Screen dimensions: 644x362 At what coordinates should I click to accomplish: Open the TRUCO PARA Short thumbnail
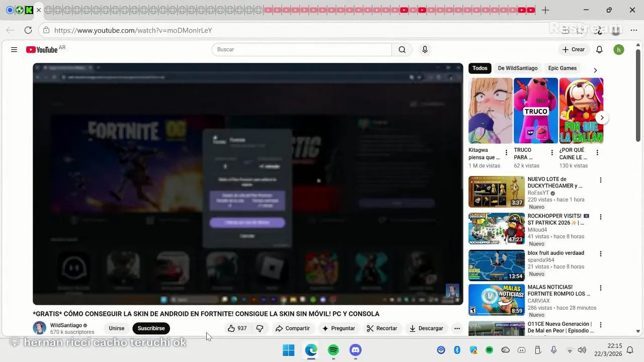pyautogui.click(x=536, y=111)
